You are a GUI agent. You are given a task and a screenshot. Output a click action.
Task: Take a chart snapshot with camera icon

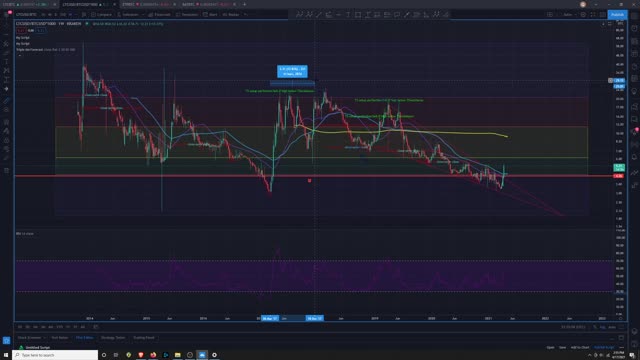point(602,14)
